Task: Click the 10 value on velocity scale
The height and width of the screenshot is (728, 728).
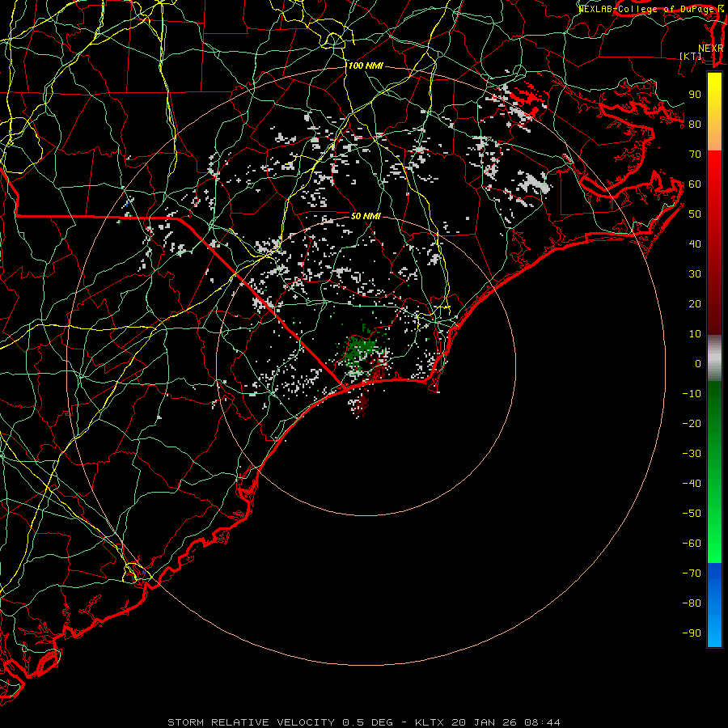Action: click(x=695, y=334)
